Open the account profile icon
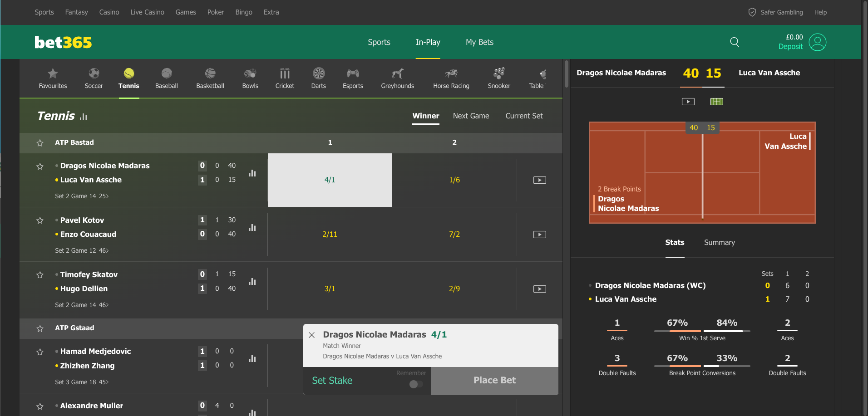The height and width of the screenshot is (416, 868). click(818, 42)
